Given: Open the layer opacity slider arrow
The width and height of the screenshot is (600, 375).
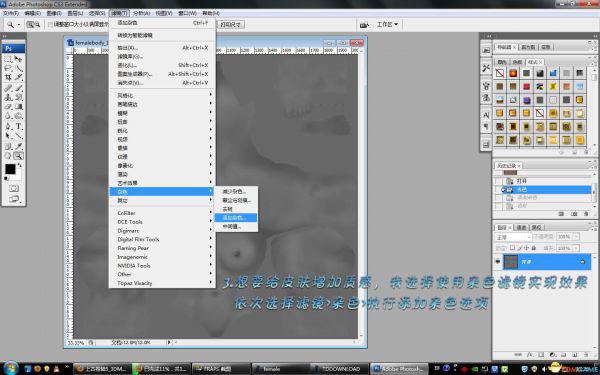Looking at the screenshot, I should point(576,237).
